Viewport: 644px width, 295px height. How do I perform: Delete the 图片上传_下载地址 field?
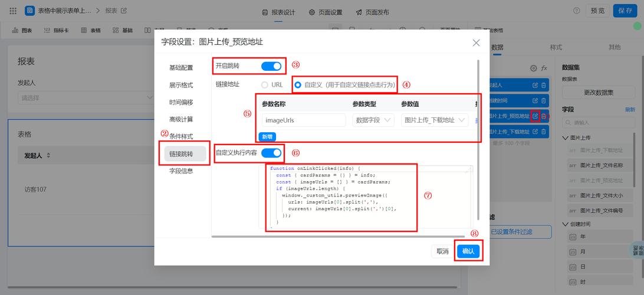coord(543,132)
